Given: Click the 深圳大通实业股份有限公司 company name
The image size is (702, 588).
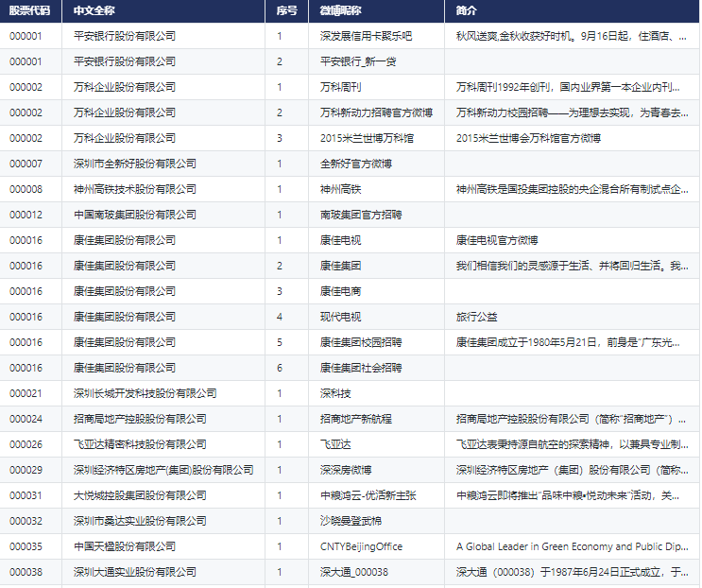Looking at the screenshot, I should [x=135, y=572].
